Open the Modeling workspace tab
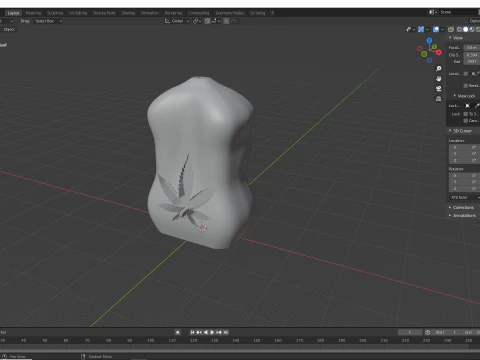Screen dimensions: 480x360 click(x=33, y=13)
